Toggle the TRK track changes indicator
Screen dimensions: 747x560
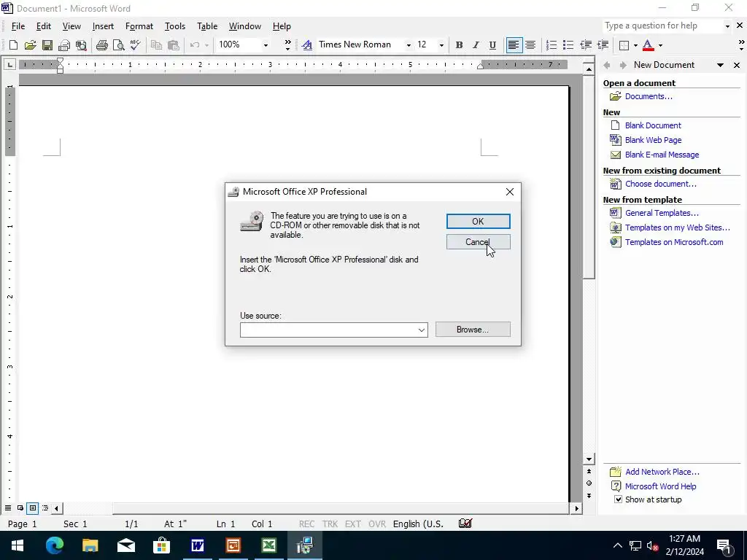330,524
